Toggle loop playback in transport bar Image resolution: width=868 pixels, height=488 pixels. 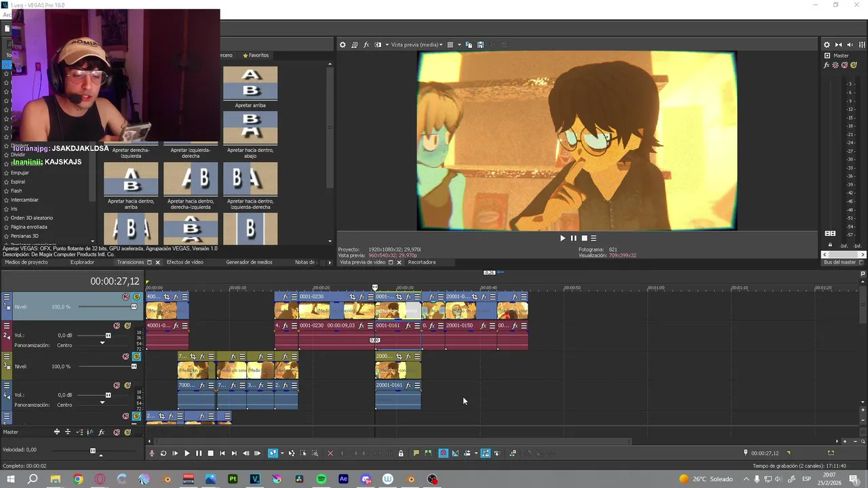click(x=163, y=453)
